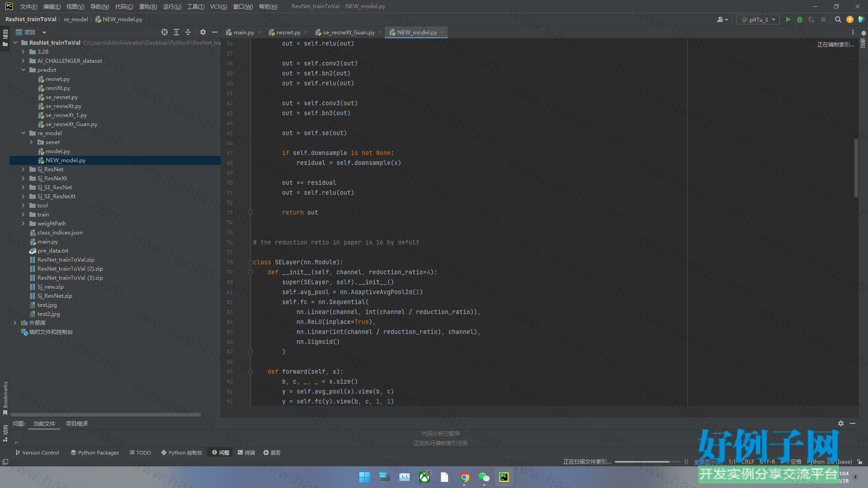Fold the SELayer class definition
868x488 pixels.
coord(250,262)
